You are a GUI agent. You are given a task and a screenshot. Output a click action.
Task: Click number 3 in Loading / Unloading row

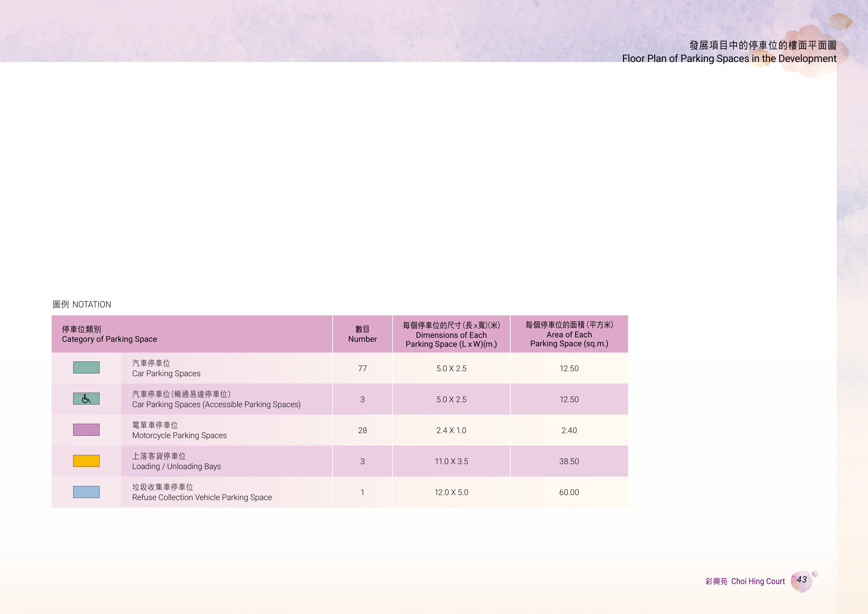point(362,461)
